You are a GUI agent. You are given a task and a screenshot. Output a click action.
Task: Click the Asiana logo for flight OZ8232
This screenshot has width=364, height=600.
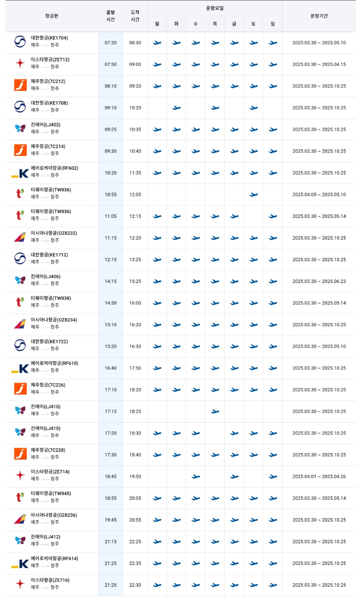pyautogui.click(x=20, y=237)
